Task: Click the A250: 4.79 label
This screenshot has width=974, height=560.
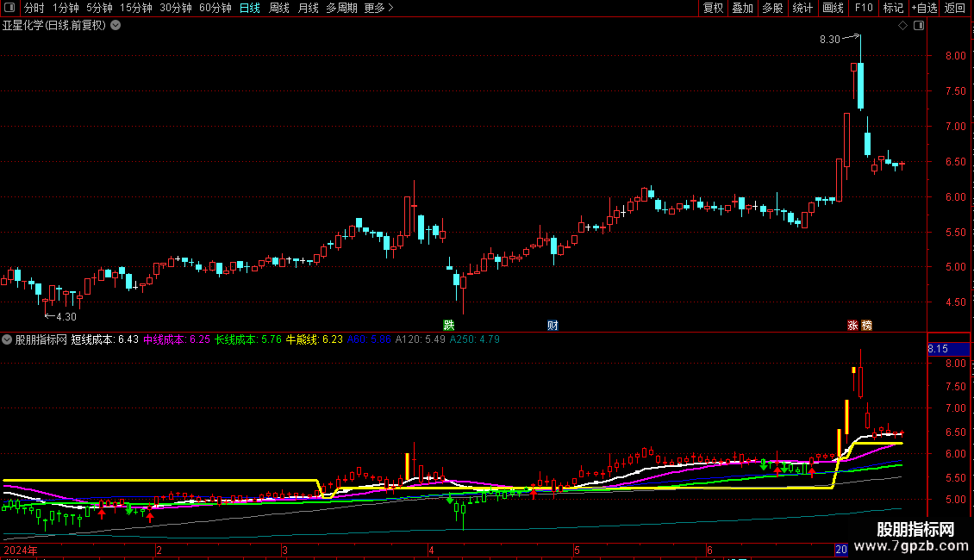Action: tap(475, 339)
